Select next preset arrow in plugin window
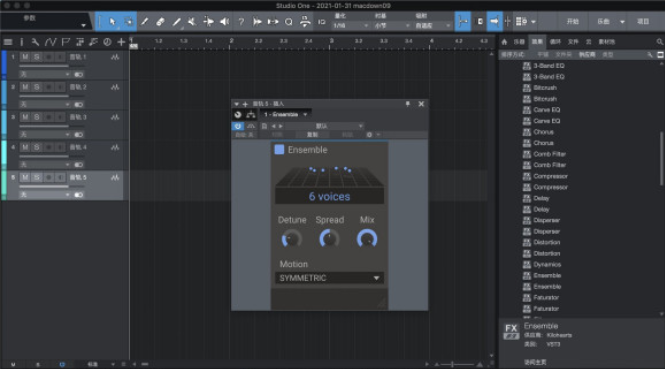Image resolution: width=665 pixels, height=369 pixels. (281, 126)
